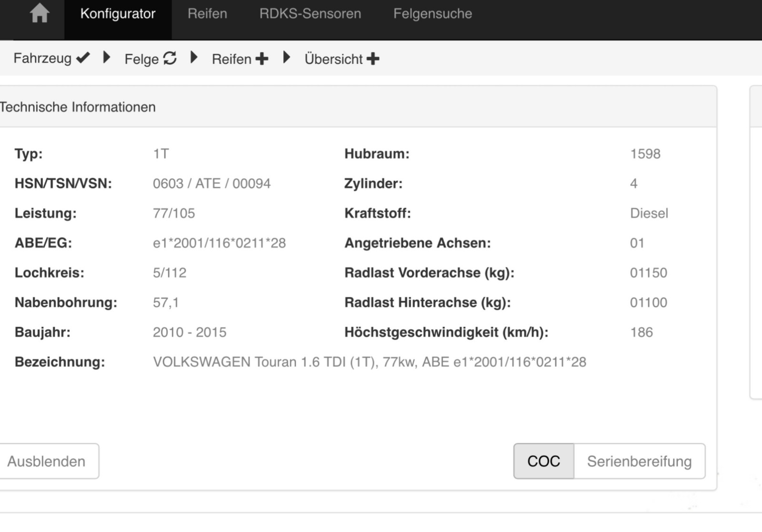Open the Konfigurator tab
762x532 pixels.
click(x=118, y=14)
